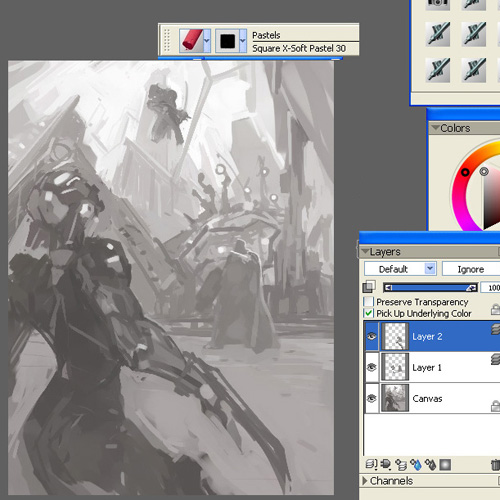Click the Dynamic Plugins plug icon
500x500 pixels.
pyautogui.click(x=386, y=464)
